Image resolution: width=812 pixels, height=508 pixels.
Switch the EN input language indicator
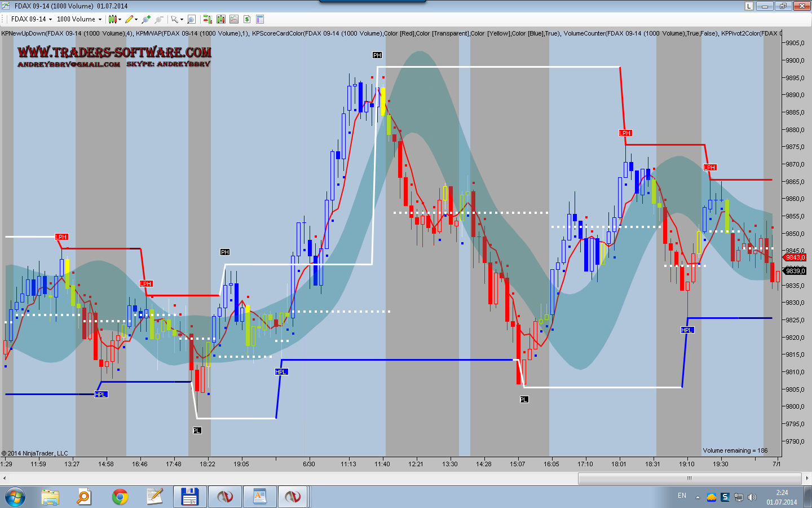click(682, 496)
